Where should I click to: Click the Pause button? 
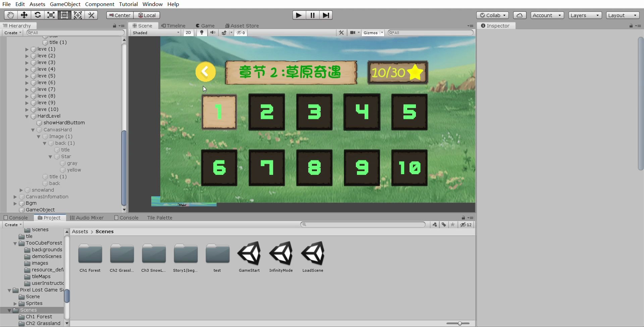tap(312, 15)
